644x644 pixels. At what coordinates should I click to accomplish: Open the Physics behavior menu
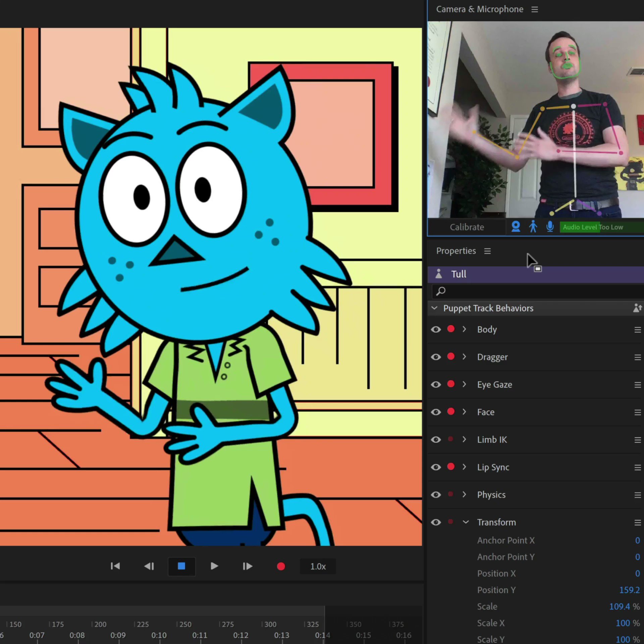[x=638, y=495]
